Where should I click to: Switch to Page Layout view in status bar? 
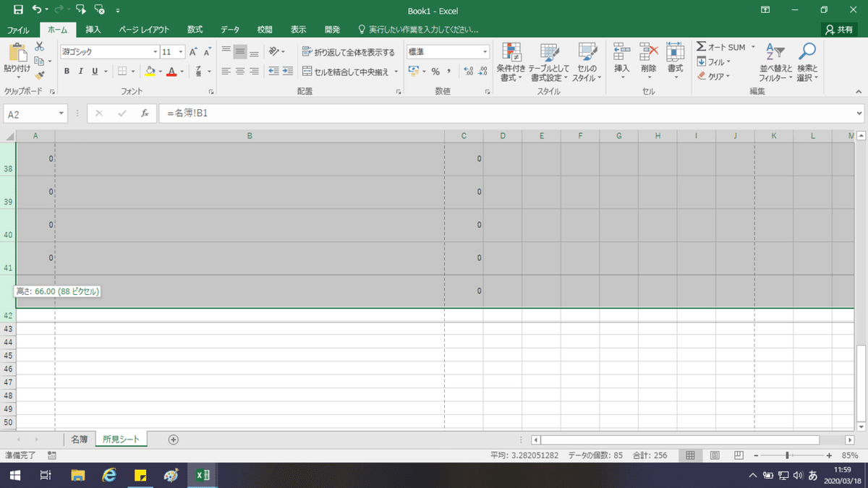coord(715,455)
